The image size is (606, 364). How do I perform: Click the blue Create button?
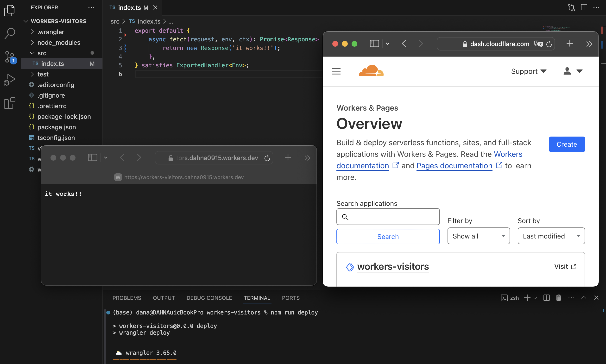point(567,144)
